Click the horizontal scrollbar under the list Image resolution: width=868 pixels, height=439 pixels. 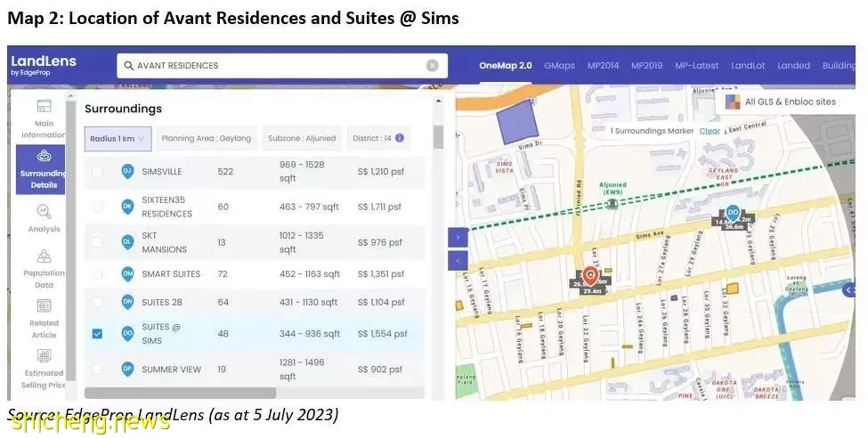click(180, 393)
